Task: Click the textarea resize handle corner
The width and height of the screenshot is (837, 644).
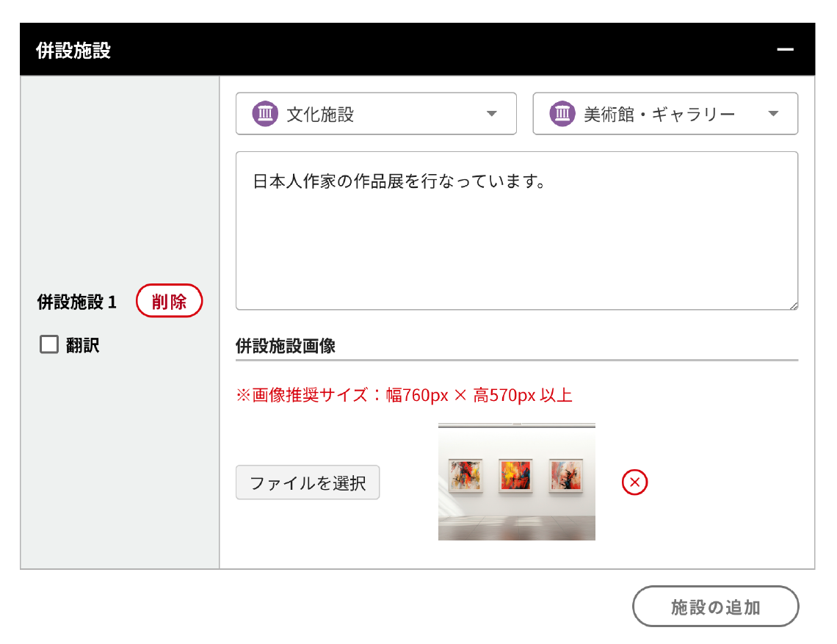Action: click(793, 305)
